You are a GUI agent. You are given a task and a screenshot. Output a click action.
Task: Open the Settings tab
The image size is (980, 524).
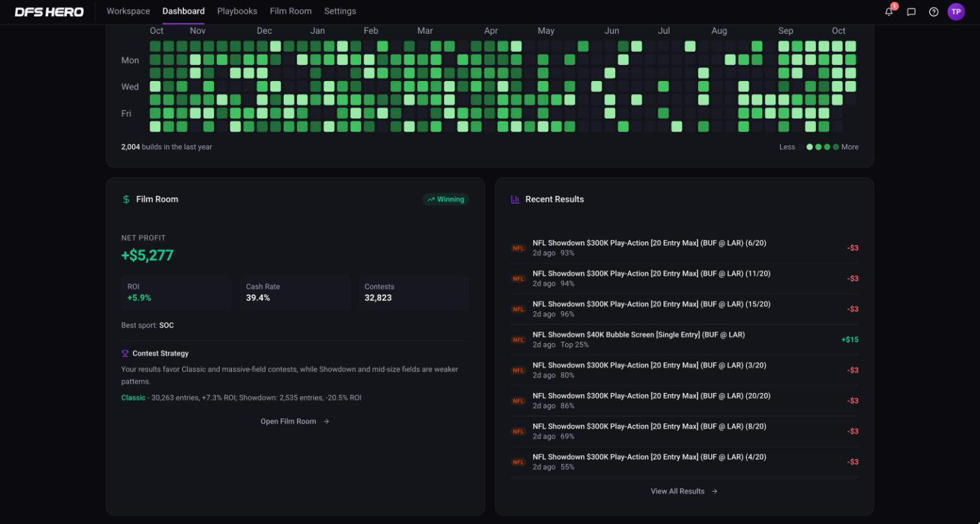340,11
